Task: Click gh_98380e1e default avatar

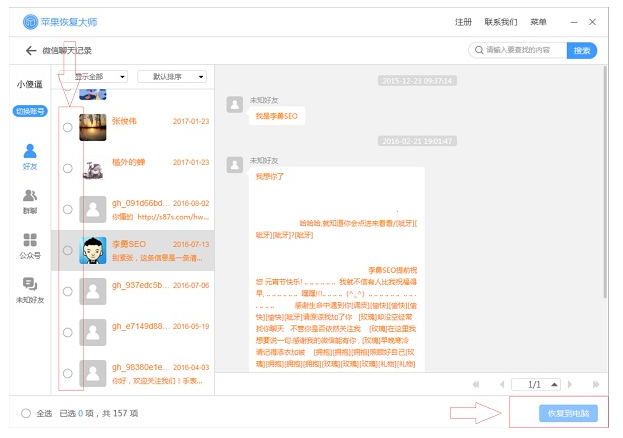Action: pyautogui.click(x=93, y=374)
